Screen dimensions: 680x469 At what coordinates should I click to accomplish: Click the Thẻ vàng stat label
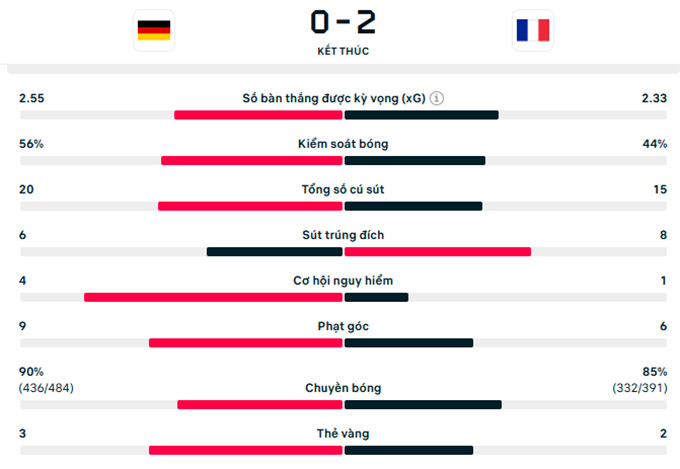(x=343, y=433)
